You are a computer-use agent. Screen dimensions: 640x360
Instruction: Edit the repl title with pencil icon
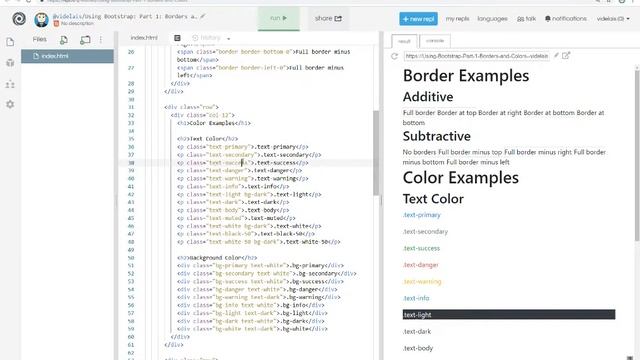click(203, 16)
